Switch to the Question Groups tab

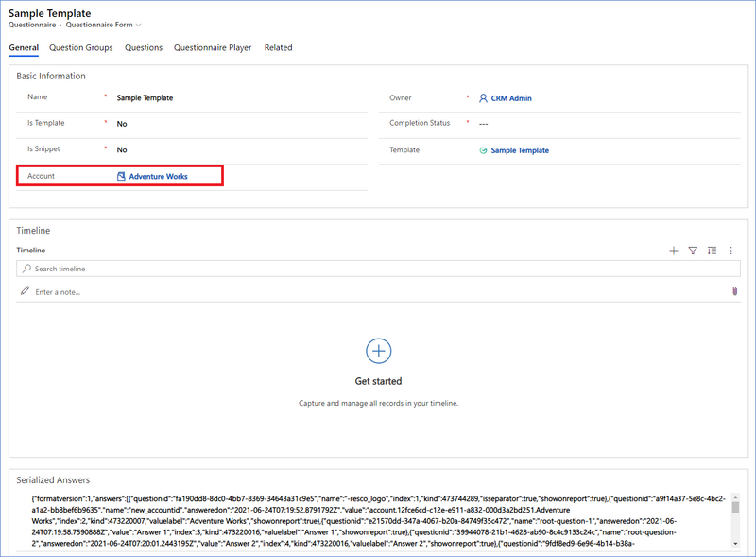point(81,47)
